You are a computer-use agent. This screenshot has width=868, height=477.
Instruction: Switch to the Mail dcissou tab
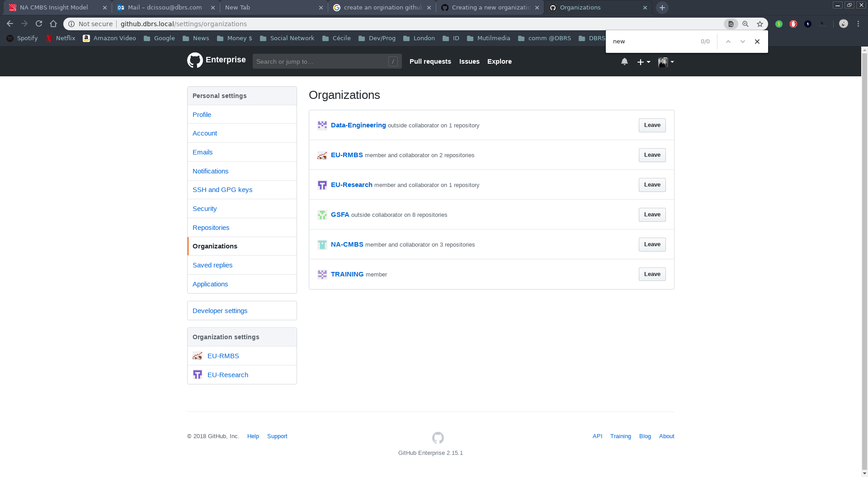pyautogui.click(x=165, y=8)
